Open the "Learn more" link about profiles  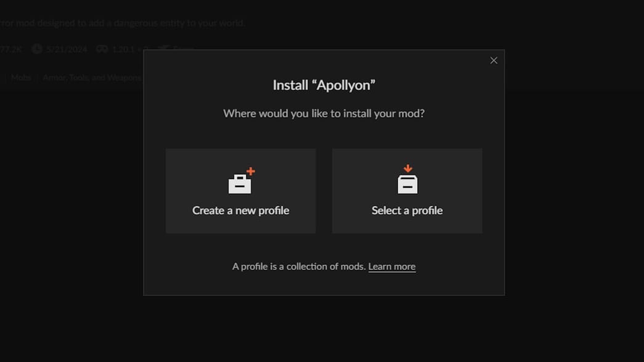(x=392, y=266)
